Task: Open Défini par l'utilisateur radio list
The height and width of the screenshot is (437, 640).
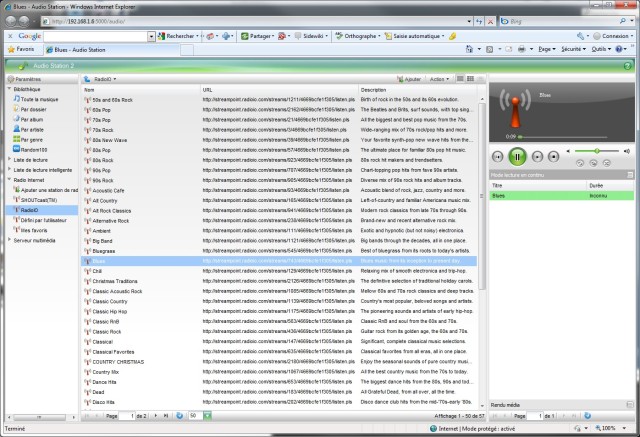Action: [40, 220]
